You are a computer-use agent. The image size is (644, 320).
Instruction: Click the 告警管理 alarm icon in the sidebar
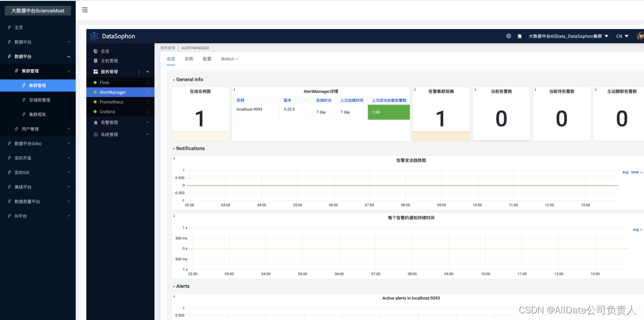coord(96,122)
